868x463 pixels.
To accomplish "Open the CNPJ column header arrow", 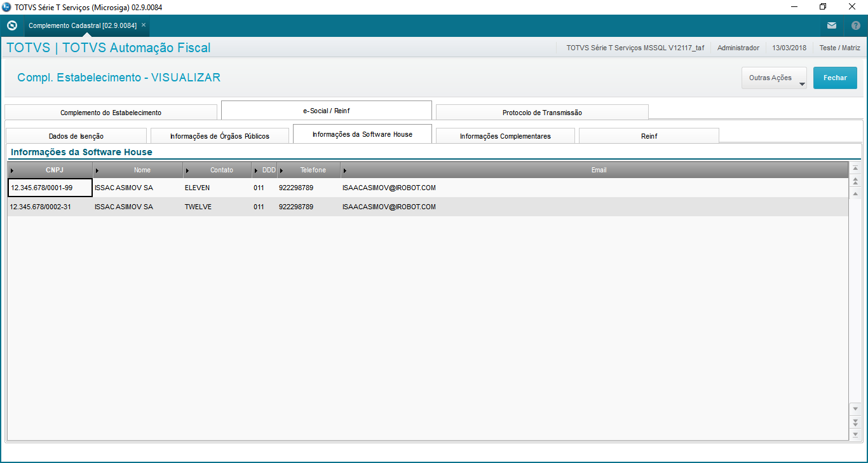I will [x=12, y=170].
